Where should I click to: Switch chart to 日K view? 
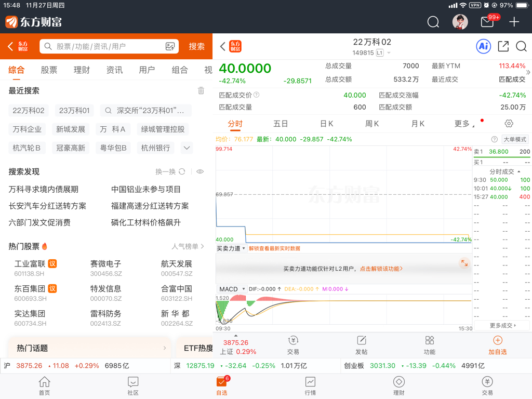tap(326, 124)
